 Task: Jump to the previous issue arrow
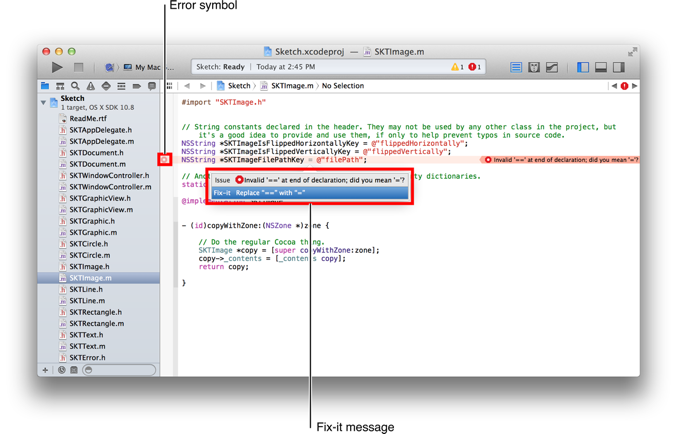(614, 86)
